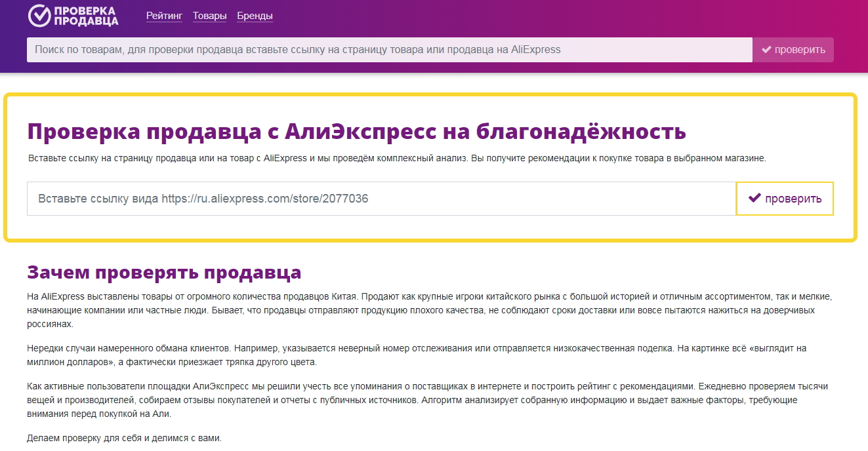
Task: Click the Проверка Продавца logo
Action: click(x=73, y=16)
